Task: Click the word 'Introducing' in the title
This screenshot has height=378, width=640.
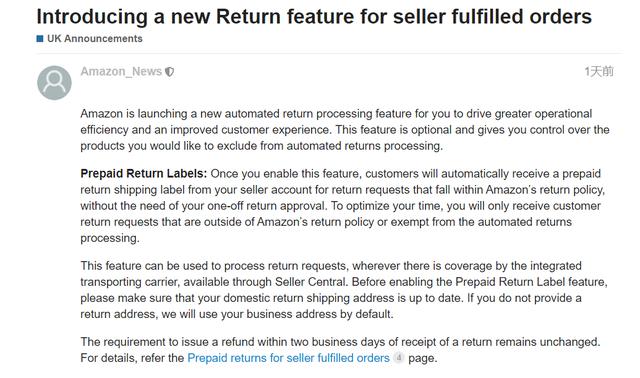Action: (92, 17)
